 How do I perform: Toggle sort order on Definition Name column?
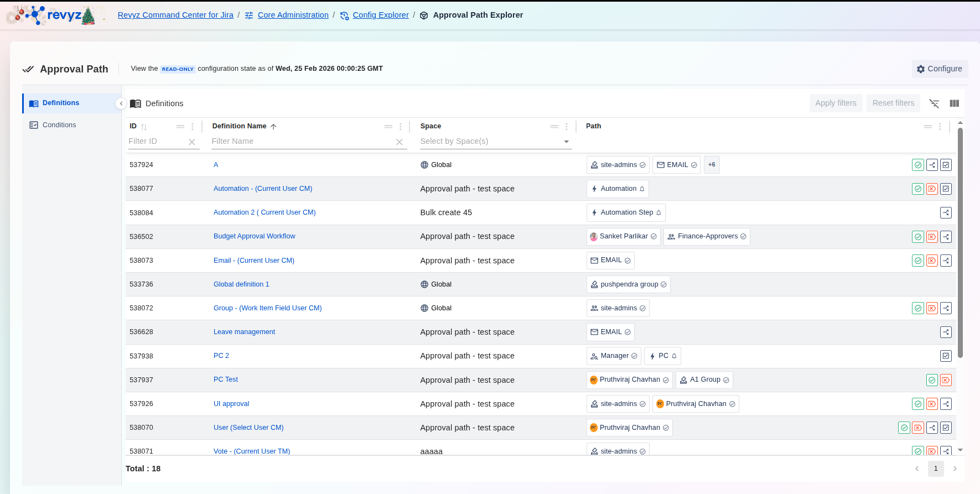pyautogui.click(x=273, y=127)
